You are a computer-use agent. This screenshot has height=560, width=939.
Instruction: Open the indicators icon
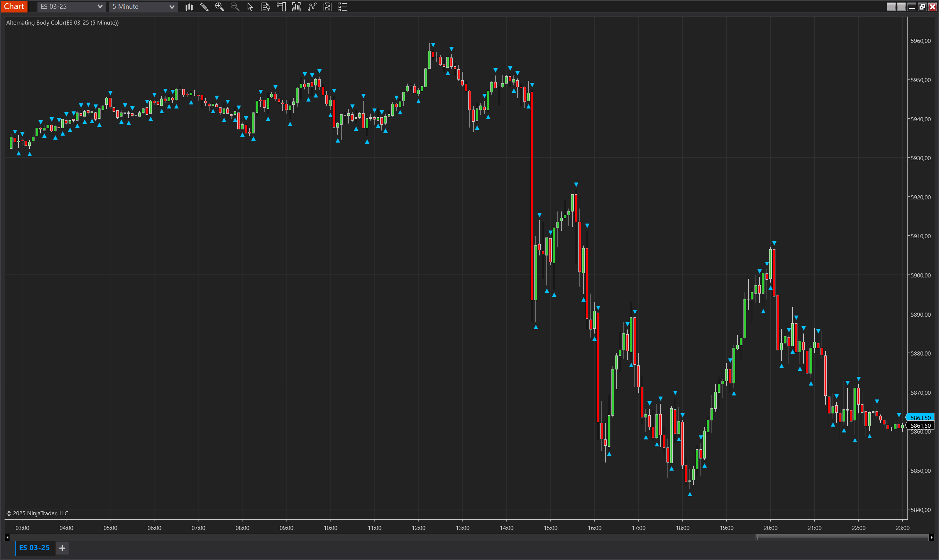click(x=312, y=7)
